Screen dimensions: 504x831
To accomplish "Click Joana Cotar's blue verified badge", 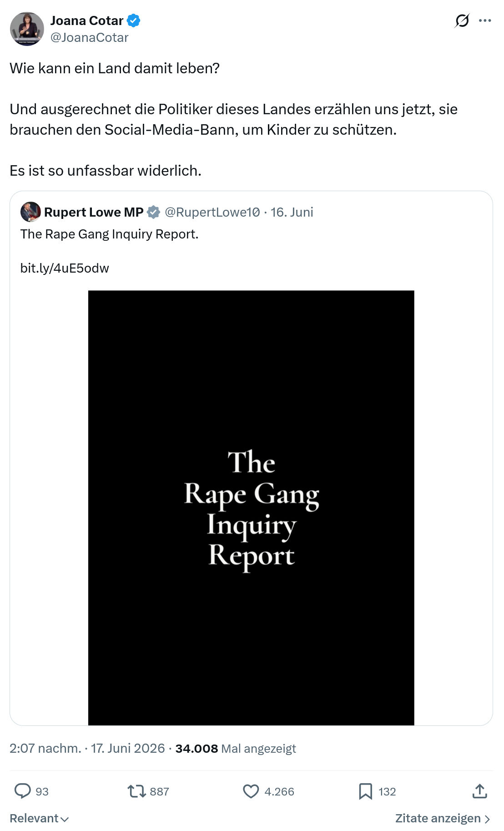I will point(133,20).
